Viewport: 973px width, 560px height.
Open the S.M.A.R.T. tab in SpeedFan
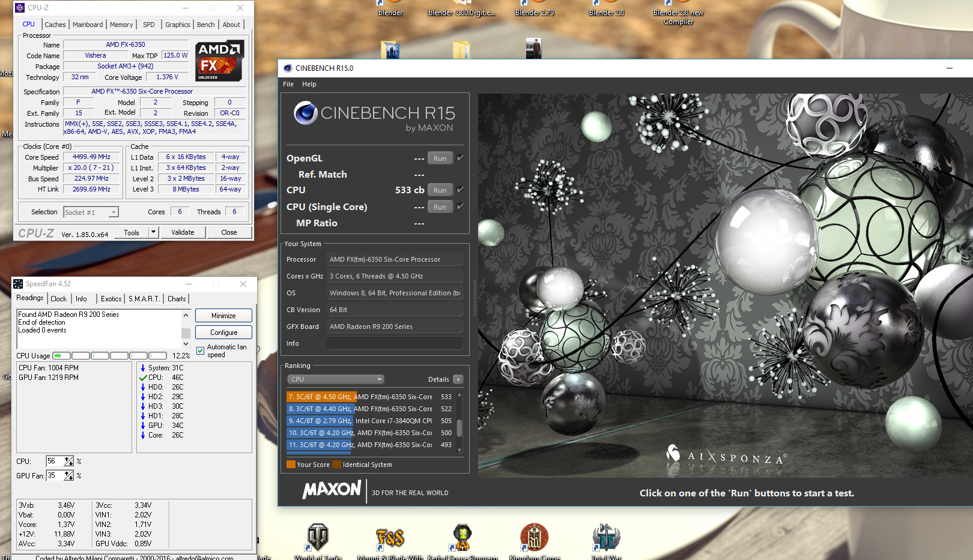point(144,299)
